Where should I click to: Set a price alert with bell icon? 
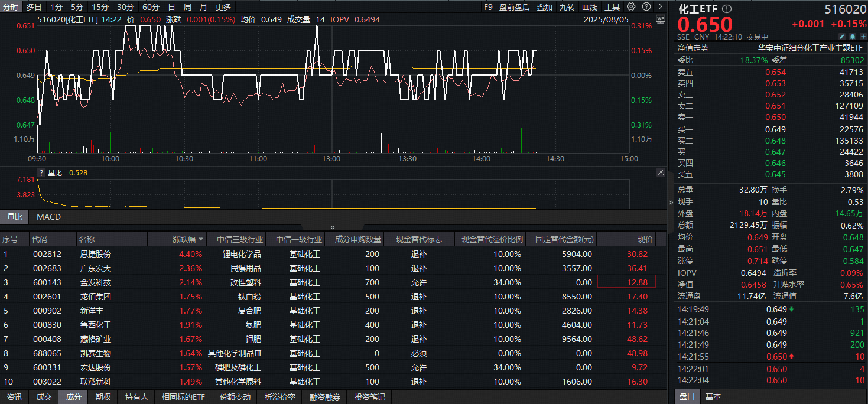pyautogui.click(x=853, y=37)
